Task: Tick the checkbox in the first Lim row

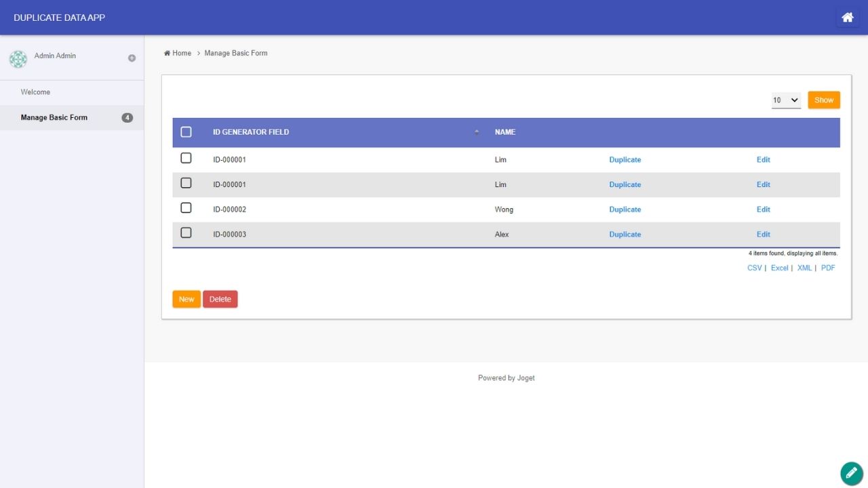Action: tap(186, 159)
